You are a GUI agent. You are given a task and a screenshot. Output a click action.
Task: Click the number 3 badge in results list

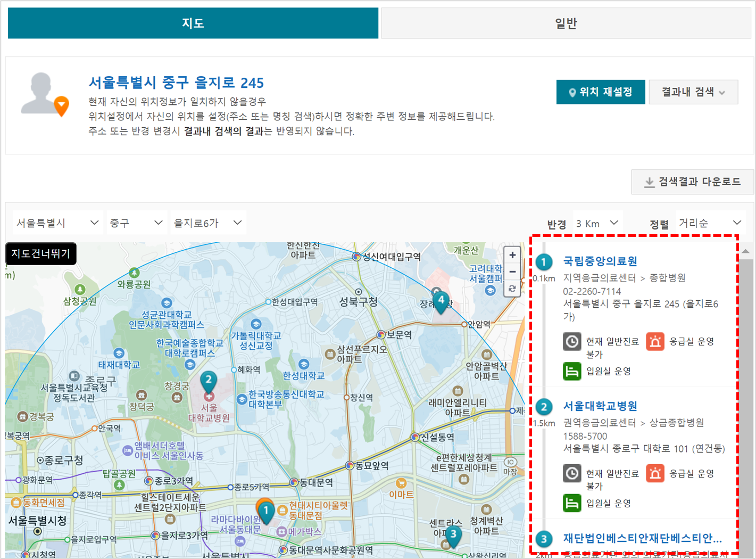[x=544, y=539]
